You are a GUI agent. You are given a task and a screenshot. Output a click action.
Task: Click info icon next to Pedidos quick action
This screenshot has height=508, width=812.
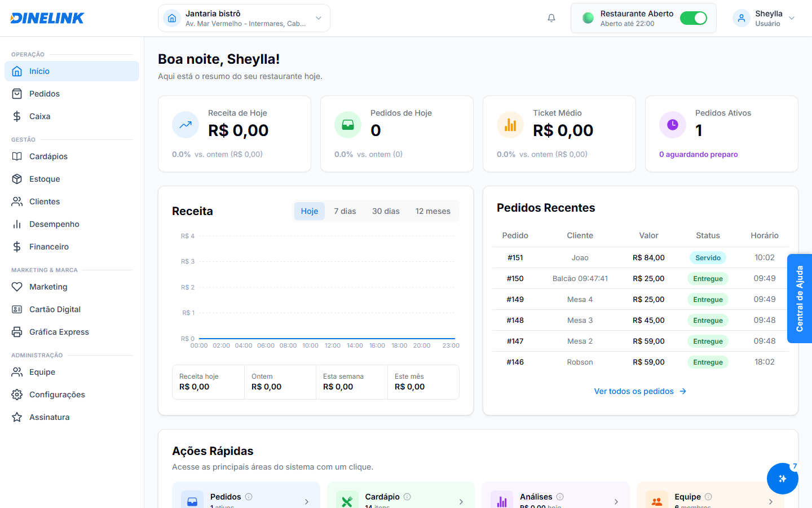tap(249, 497)
